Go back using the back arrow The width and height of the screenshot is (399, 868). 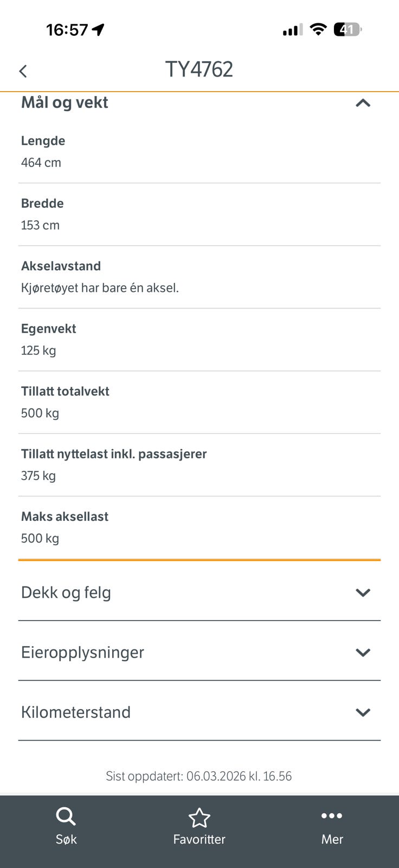click(x=23, y=71)
